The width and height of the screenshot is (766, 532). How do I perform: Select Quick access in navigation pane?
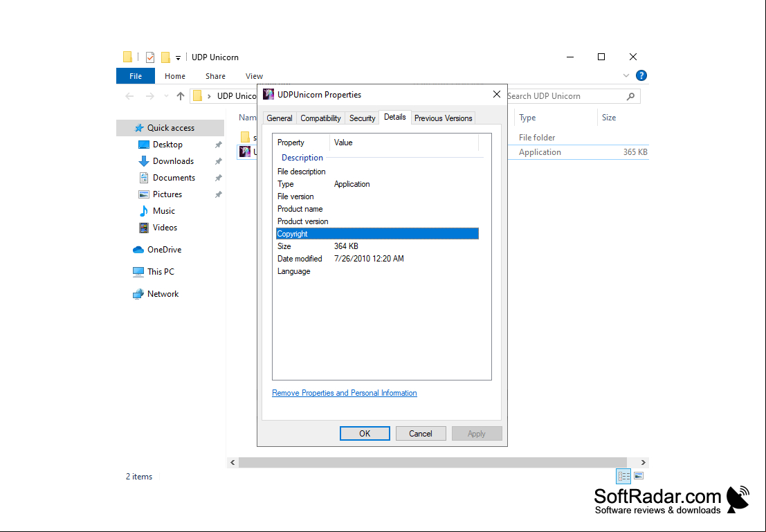tap(170, 128)
